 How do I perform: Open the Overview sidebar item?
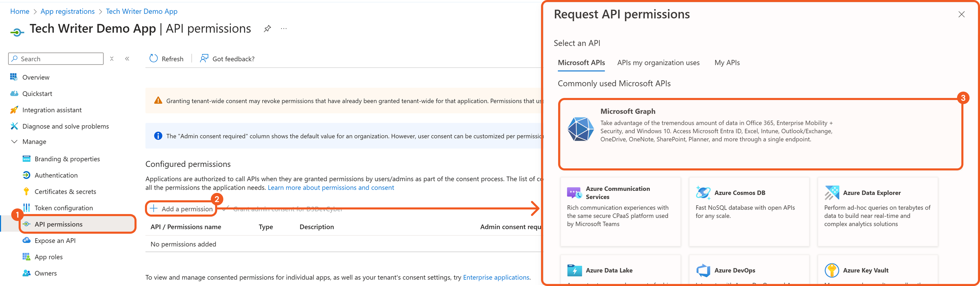(35, 77)
